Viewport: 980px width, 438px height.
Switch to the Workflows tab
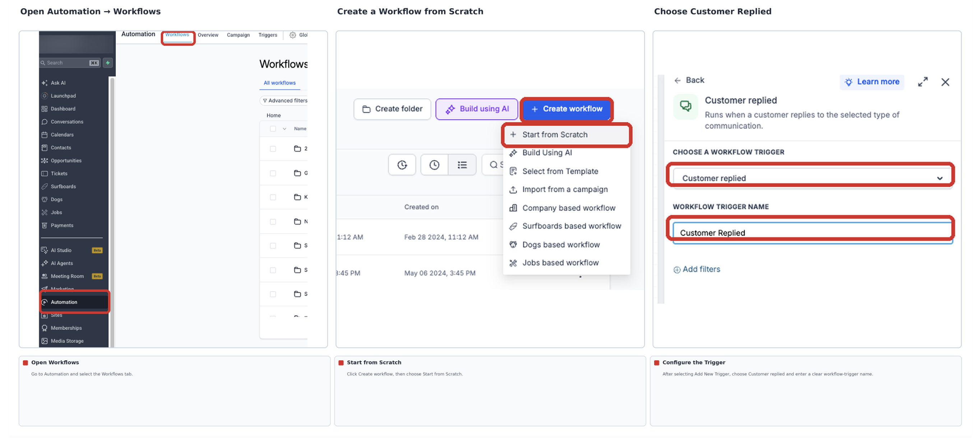[x=177, y=34]
